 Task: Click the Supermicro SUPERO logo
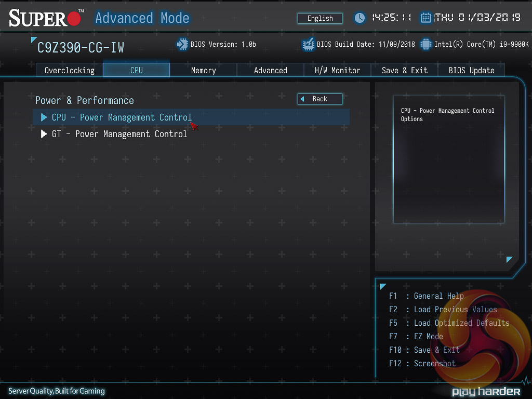[x=46, y=18]
